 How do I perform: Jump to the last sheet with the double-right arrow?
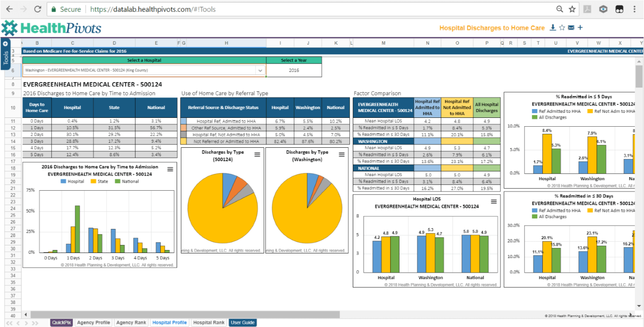coord(35,323)
